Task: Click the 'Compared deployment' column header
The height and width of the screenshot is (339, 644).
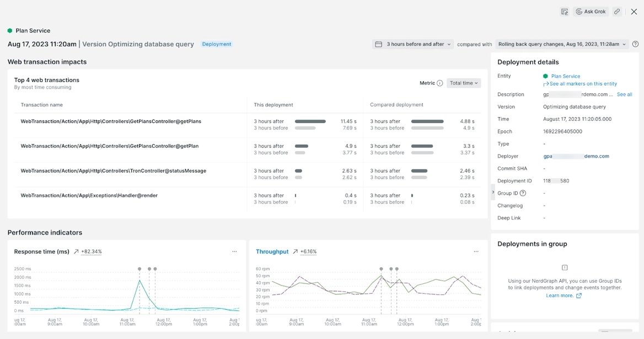Action: tap(396, 105)
